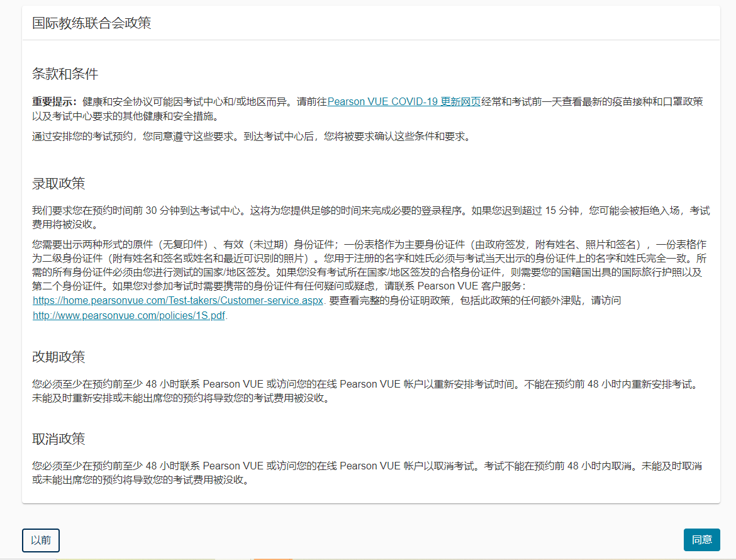Click the line starting 或未能出席您的预约

point(141,481)
